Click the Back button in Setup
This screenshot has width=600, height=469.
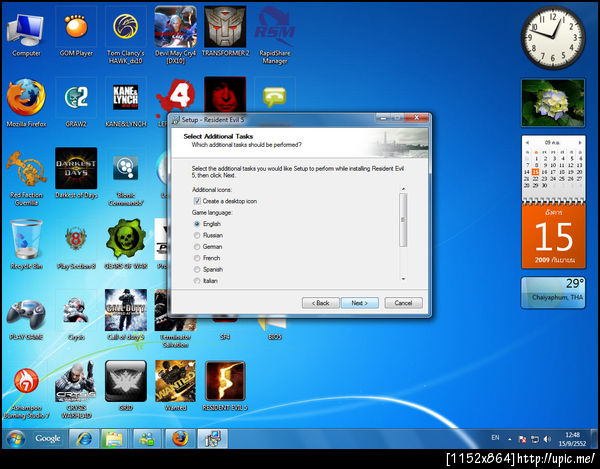tap(320, 303)
